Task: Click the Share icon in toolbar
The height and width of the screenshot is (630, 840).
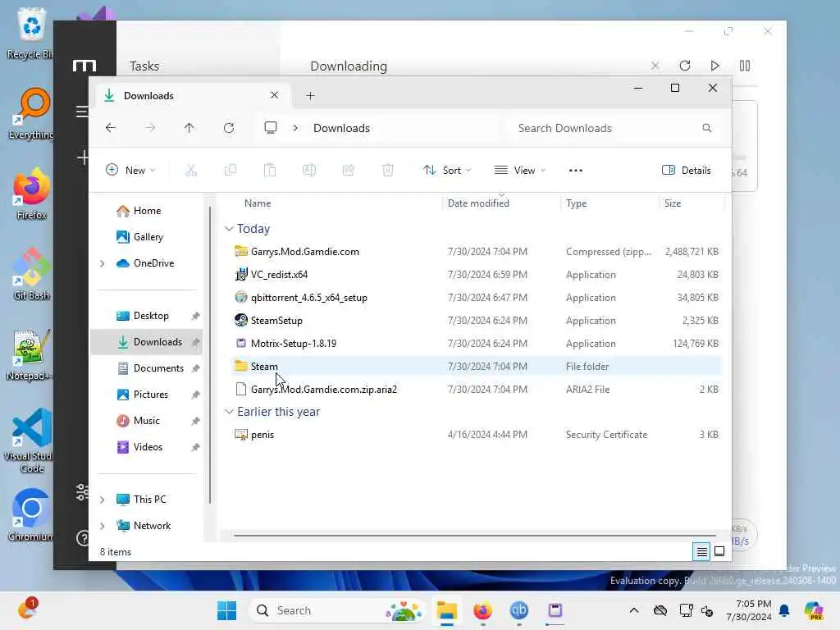Action: tap(348, 171)
